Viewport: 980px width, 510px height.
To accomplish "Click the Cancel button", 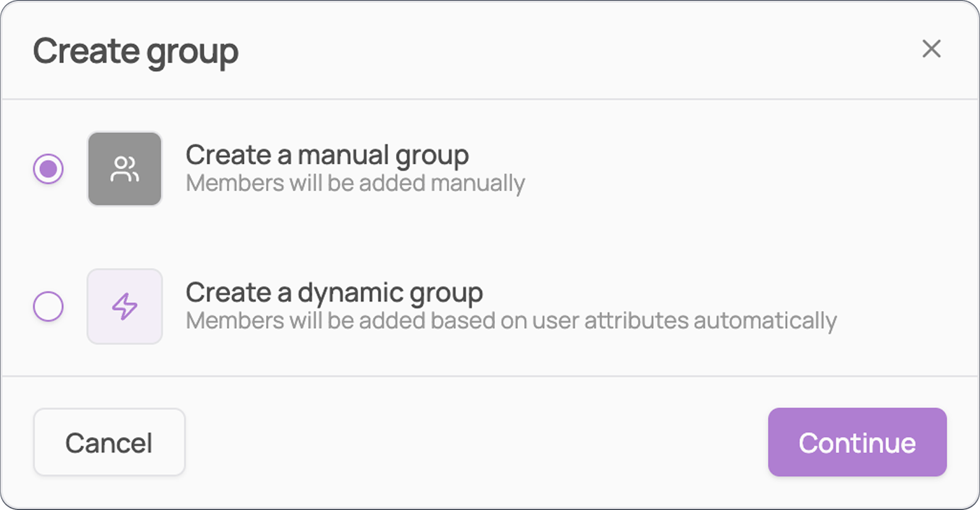I will [109, 442].
